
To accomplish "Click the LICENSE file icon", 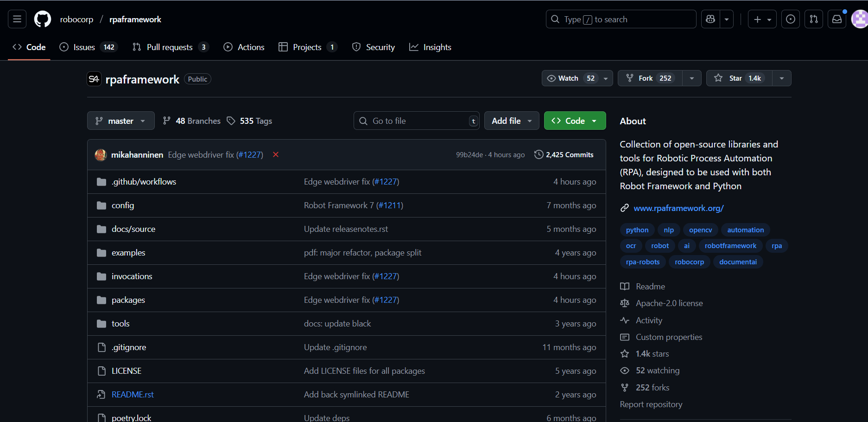I will [x=101, y=371].
